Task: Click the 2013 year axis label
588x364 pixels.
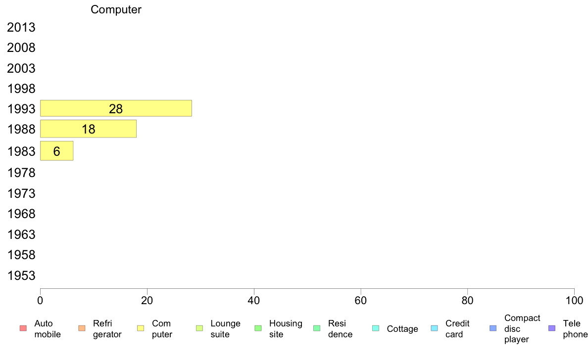Action: (x=21, y=28)
